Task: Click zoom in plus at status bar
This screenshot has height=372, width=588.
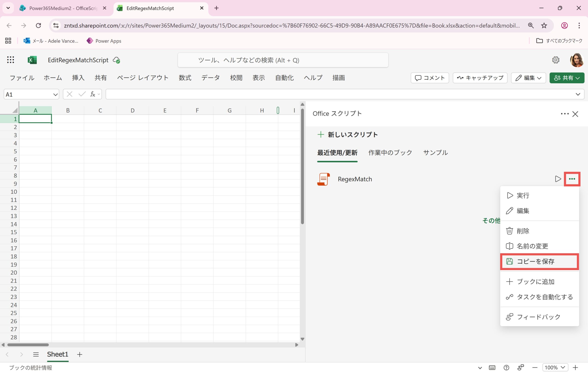Action: tap(575, 367)
